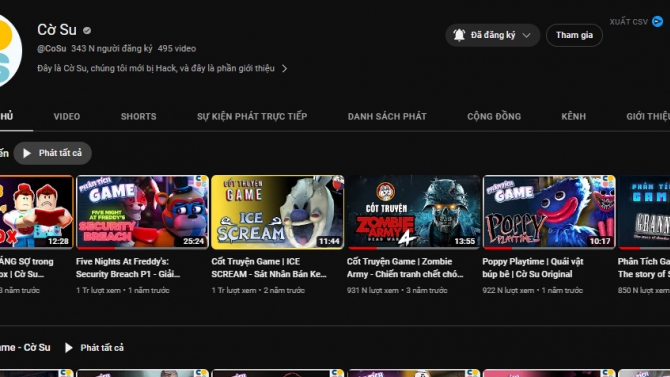Click 931 N lượt xem • 3 năm trước

(x=397, y=290)
